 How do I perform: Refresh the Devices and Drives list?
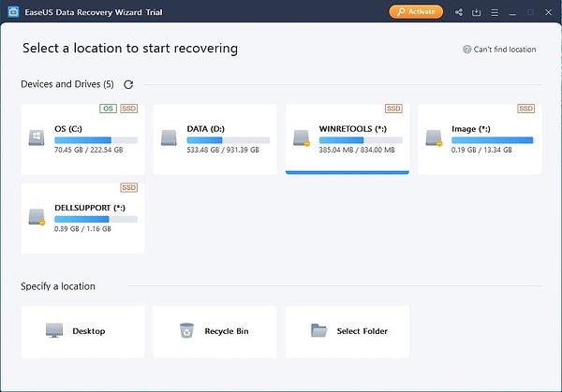click(128, 84)
